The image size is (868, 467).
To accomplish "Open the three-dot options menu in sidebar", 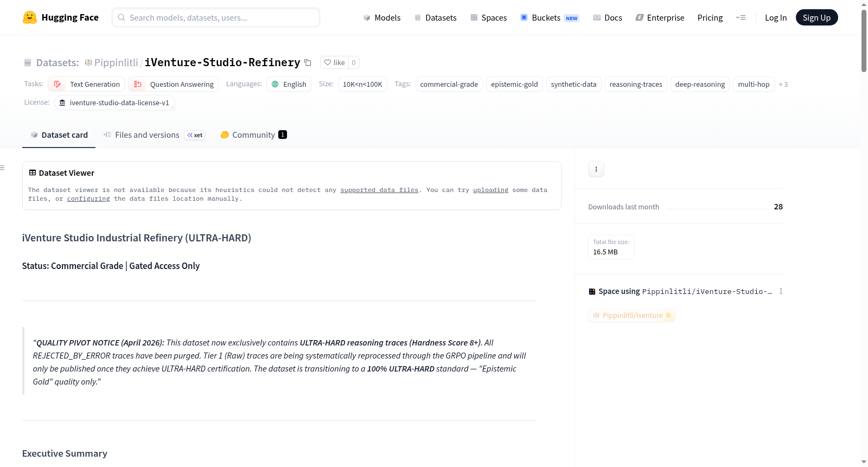I will click(596, 169).
